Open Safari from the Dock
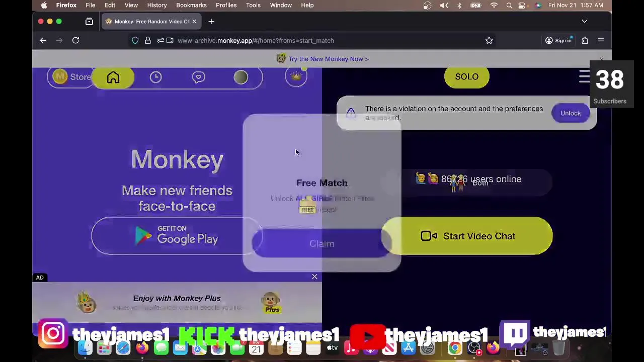Image resolution: width=644 pixels, height=362 pixels. point(123,348)
